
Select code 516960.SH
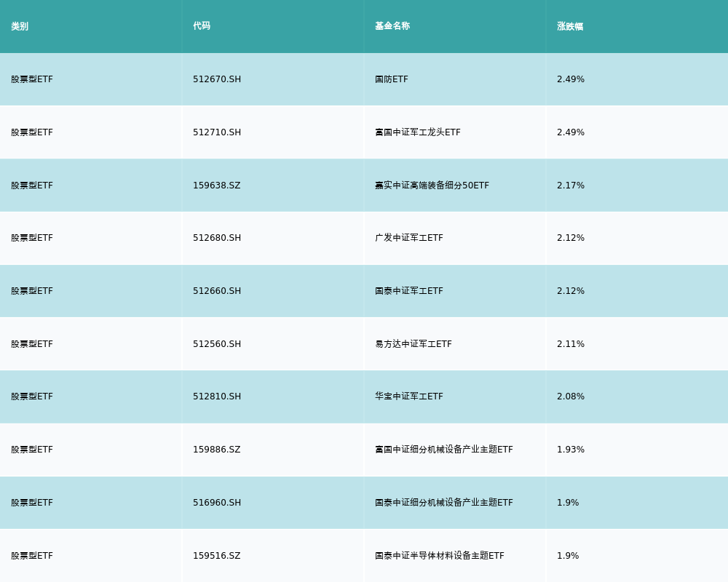217,503
